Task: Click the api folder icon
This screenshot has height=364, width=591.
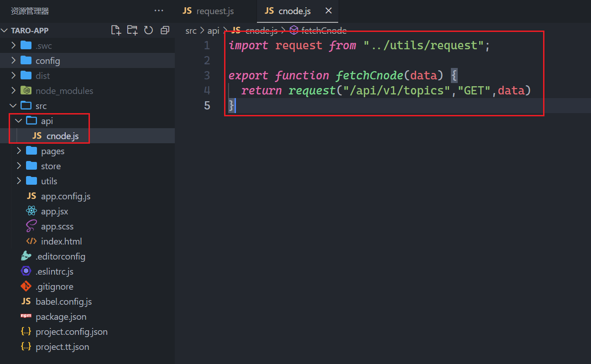Action: coord(31,121)
